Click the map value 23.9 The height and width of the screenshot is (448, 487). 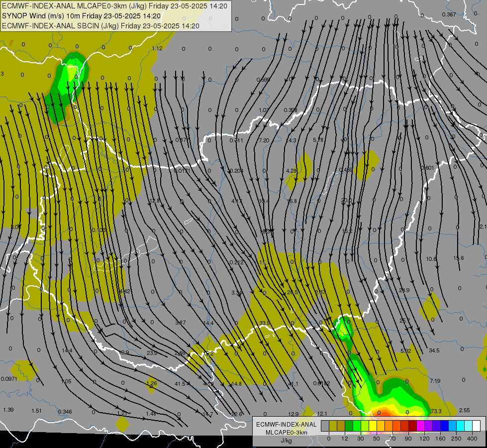pyautogui.click(x=152, y=353)
